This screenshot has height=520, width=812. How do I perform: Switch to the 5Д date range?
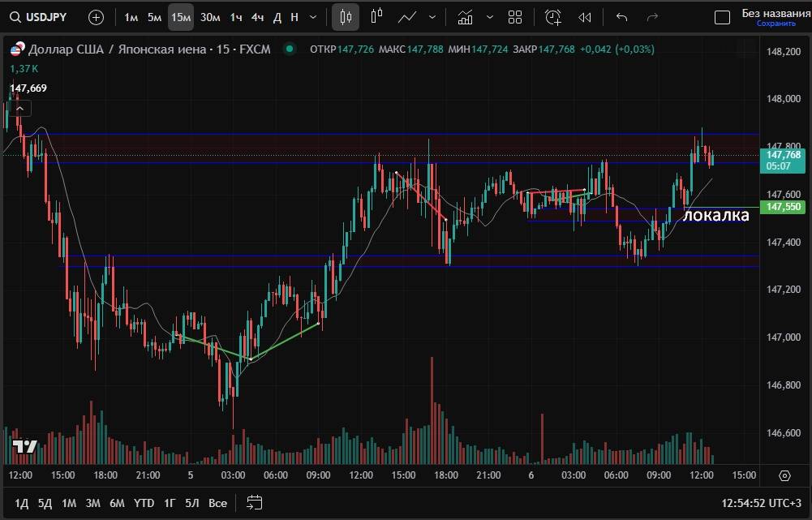45,503
